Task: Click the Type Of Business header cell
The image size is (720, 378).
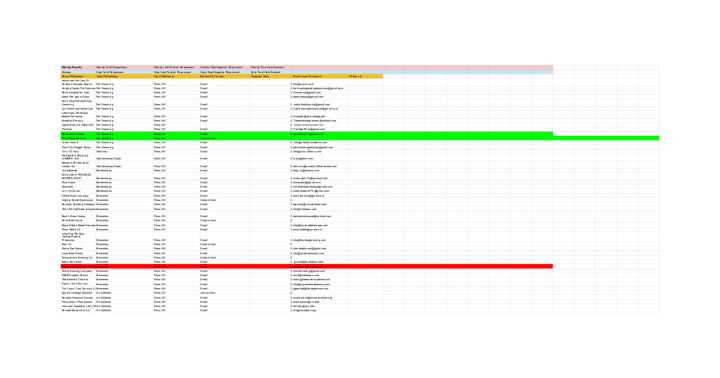Action: point(124,76)
